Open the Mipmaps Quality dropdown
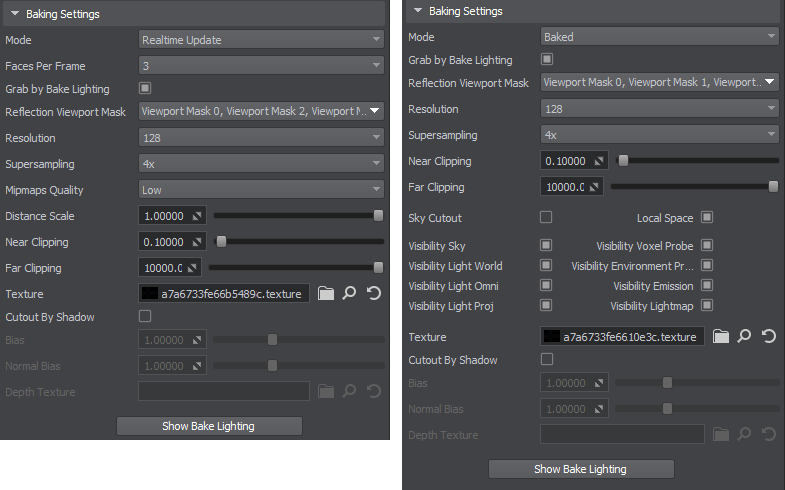 [261, 190]
